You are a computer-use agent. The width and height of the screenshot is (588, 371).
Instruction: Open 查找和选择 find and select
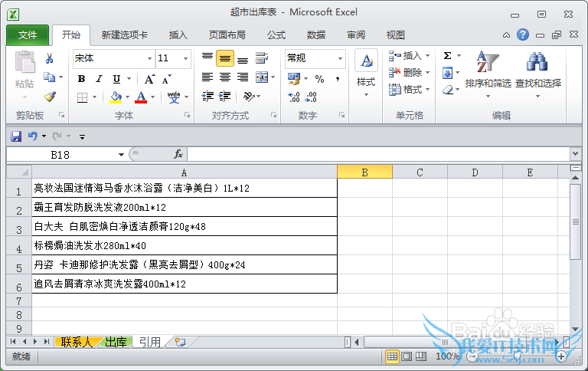[x=538, y=74]
